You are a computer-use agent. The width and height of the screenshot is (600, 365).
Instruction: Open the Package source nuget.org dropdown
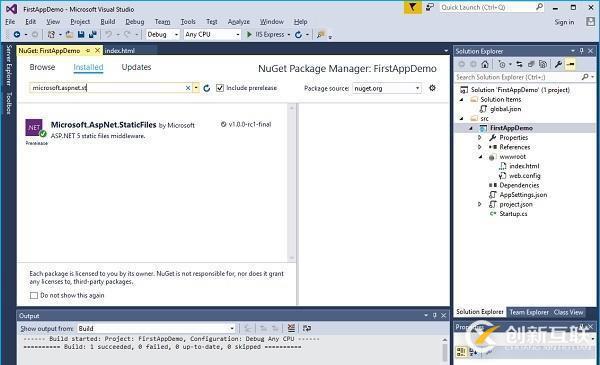click(x=387, y=88)
